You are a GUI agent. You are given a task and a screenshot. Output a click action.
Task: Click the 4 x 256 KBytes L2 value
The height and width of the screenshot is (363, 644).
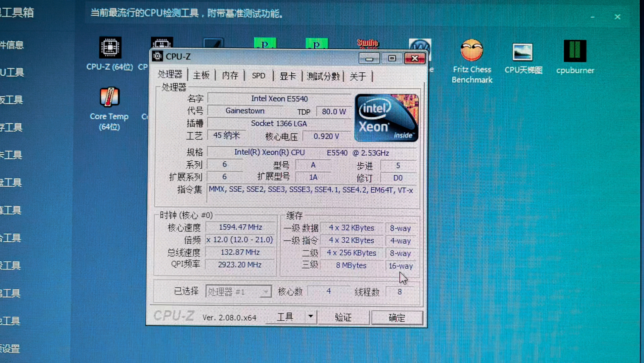(x=351, y=253)
